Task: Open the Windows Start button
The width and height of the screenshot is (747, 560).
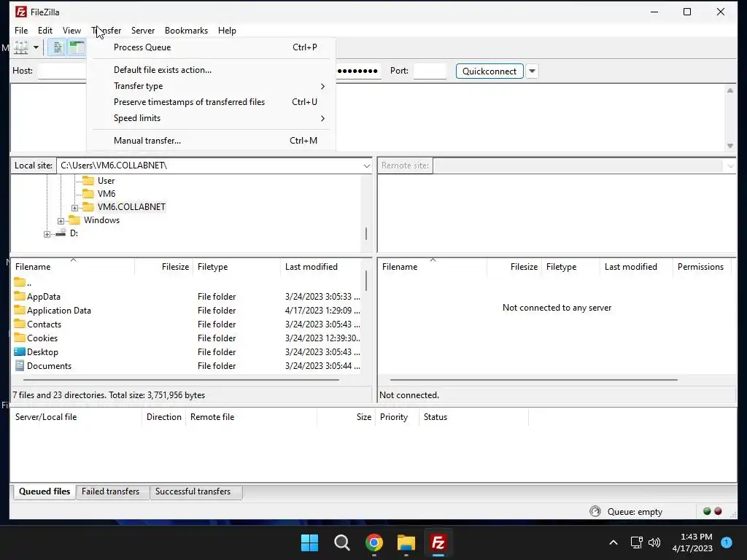Action: pos(309,542)
